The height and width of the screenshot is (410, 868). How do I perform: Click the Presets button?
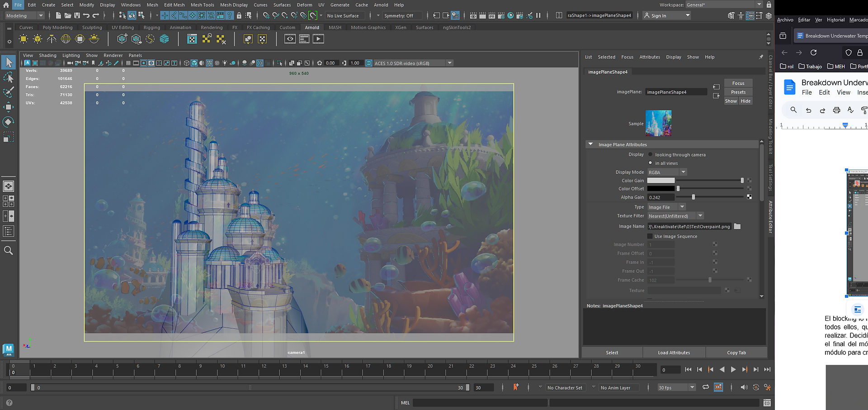click(x=738, y=92)
